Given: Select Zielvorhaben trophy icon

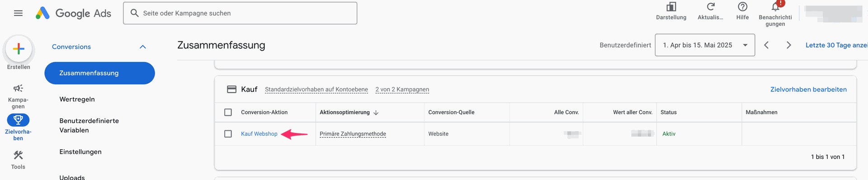Looking at the screenshot, I should point(18,120).
